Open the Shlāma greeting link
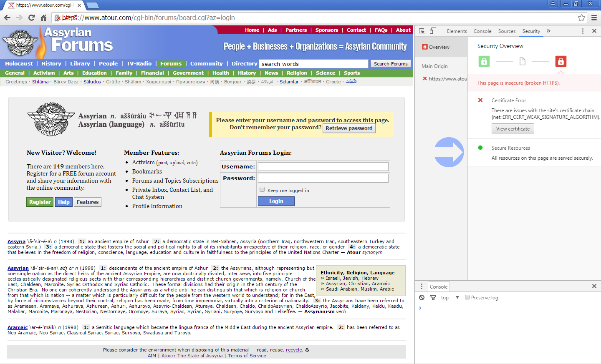 point(40,82)
